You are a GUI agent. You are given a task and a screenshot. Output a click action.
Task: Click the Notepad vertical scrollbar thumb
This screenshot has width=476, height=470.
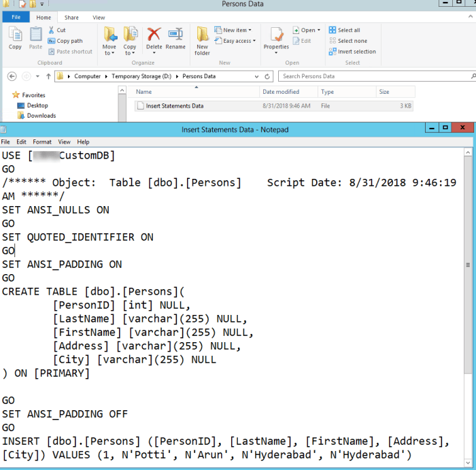[x=468, y=265]
